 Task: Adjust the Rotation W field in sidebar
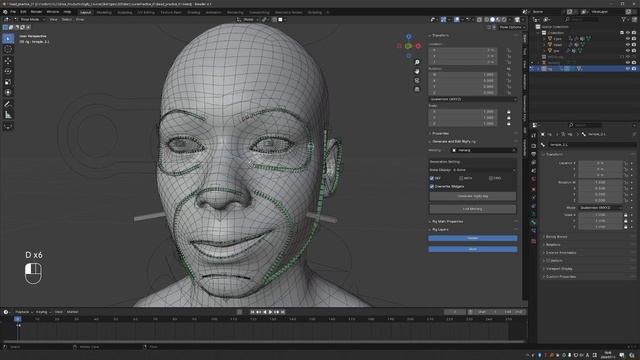tap(463, 75)
